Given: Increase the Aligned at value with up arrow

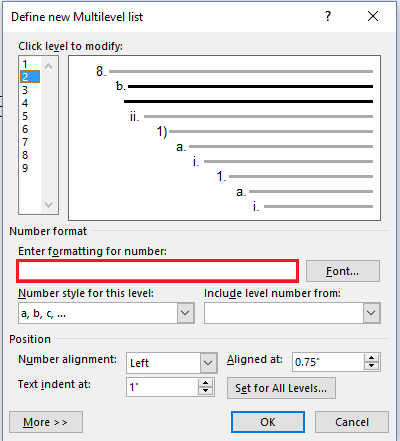Looking at the screenshot, I should pyautogui.click(x=371, y=358).
